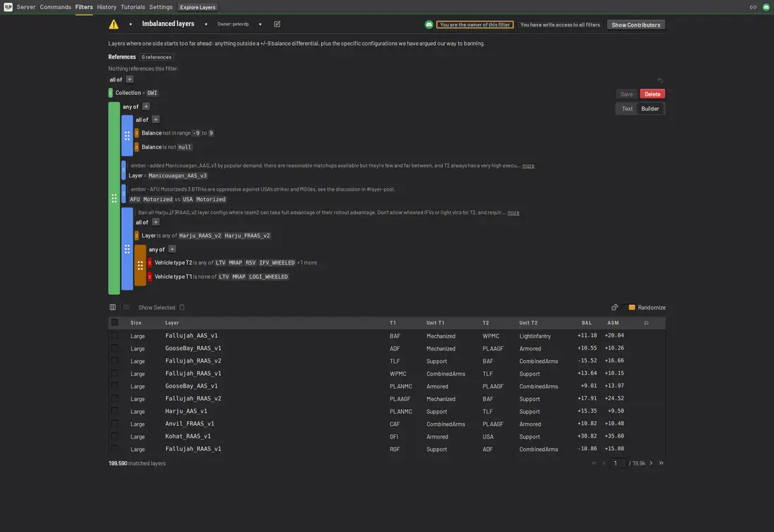Check the select-all header checkbox
The width and height of the screenshot is (774, 532).
point(115,322)
